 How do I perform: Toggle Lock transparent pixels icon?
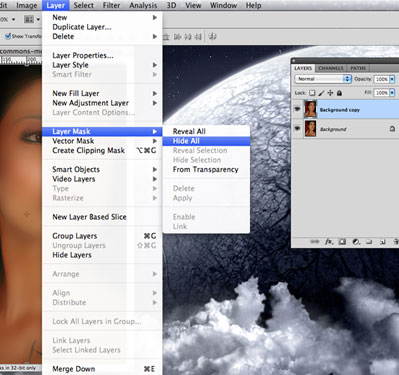[x=312, y=93]
